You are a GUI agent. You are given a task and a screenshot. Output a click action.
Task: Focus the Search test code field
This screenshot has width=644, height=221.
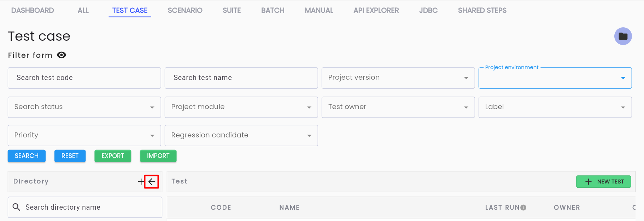pos(84,78)
